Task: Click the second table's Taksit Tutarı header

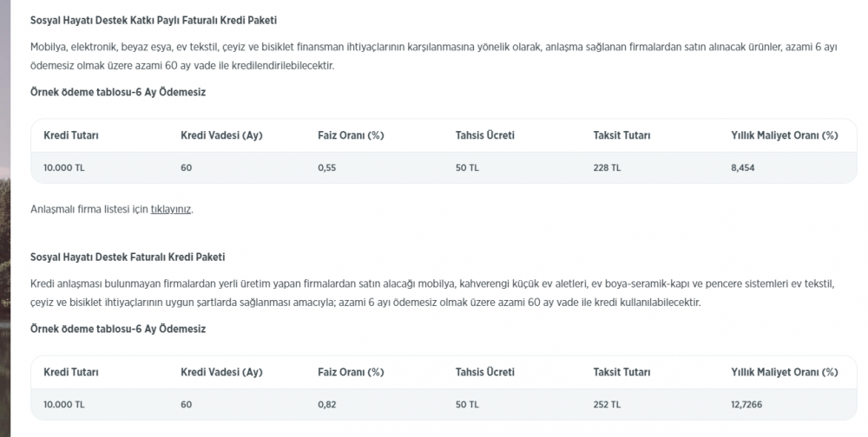Action: tap(621, 372)
